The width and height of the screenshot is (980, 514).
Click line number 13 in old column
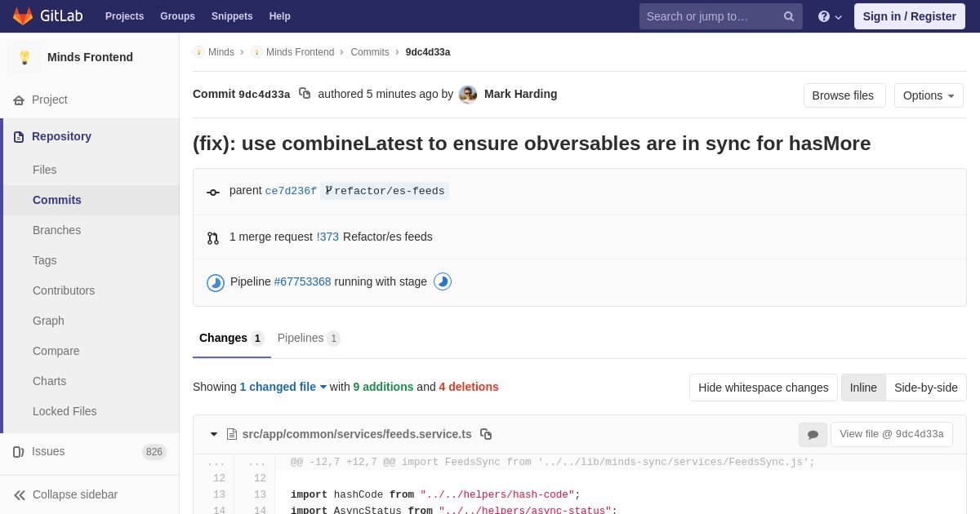pos(219,494)
